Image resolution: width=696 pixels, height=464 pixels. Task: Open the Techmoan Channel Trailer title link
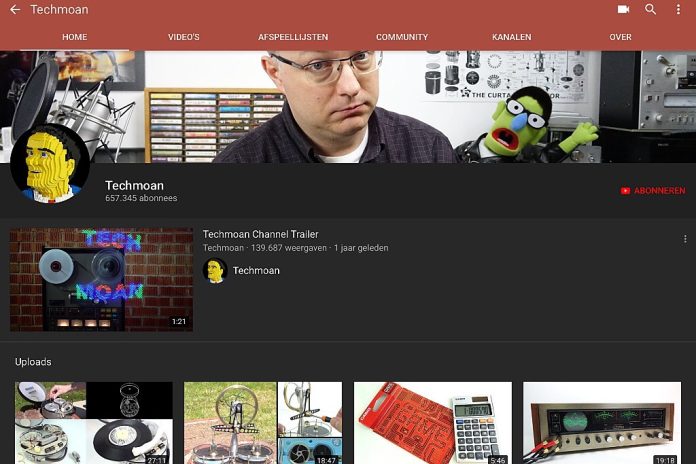[x=261, y=234]
